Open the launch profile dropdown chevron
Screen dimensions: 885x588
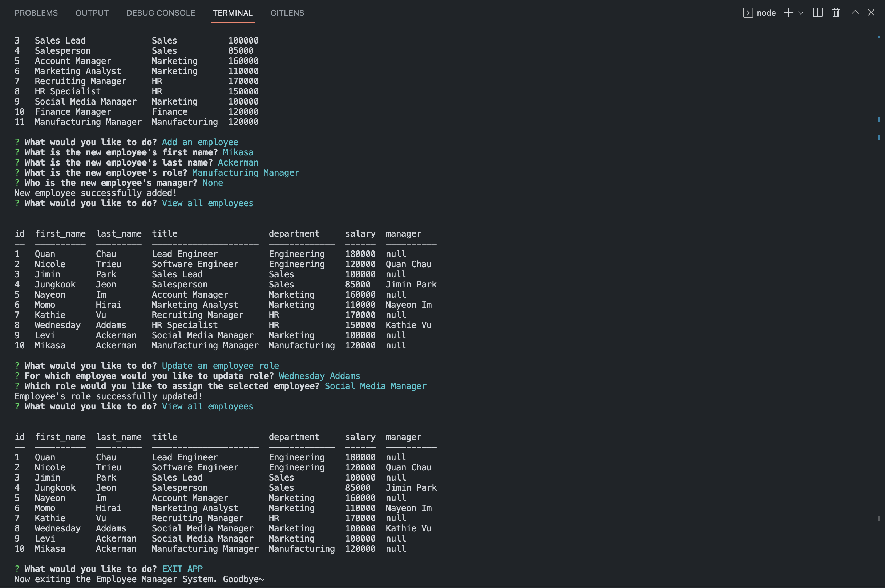(801, 13)
